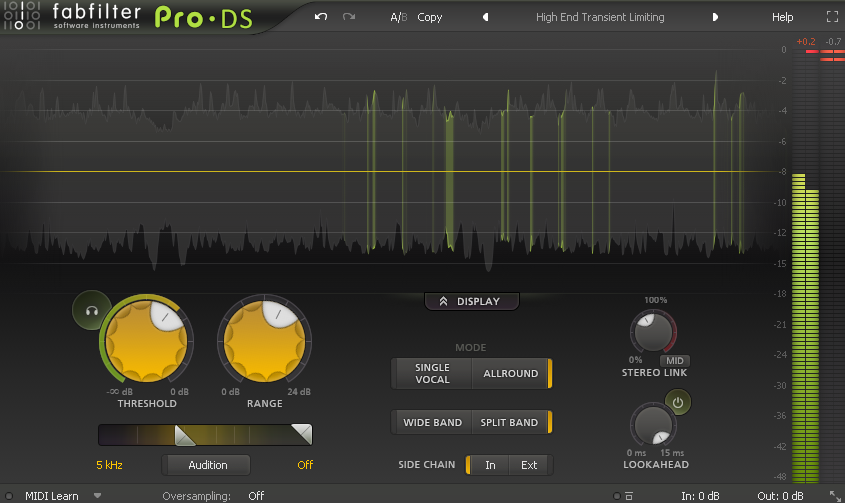Click the resize icon in bottom corner

[x=833, y=495]
